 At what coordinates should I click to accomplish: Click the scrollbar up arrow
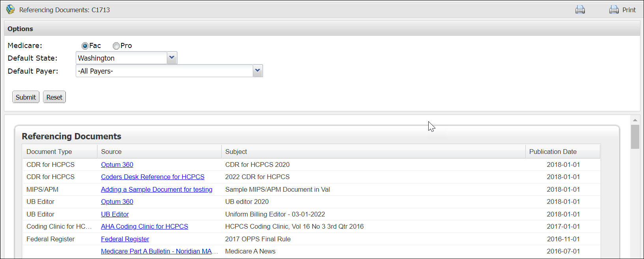click(635, 120)
